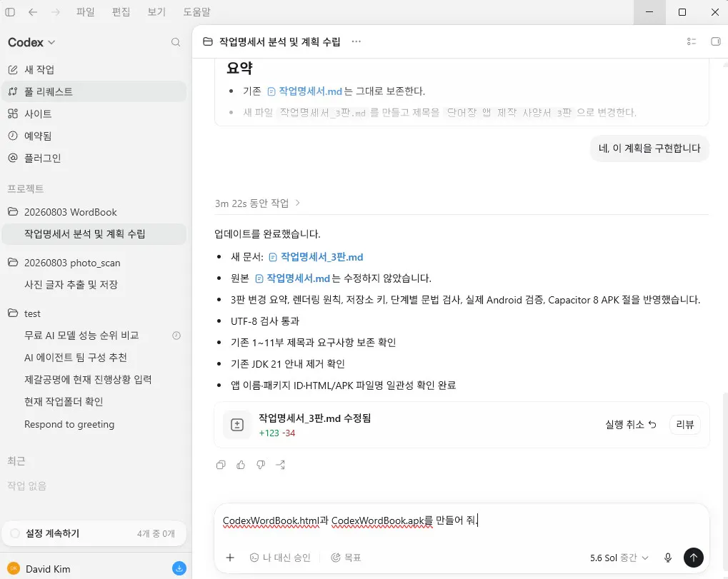Open the 파일 menu
728x579 pixels.
(86, 12)
